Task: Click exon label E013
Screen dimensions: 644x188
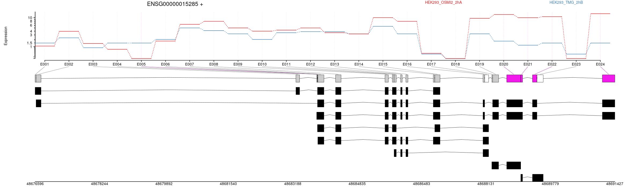Action: pos(335,64)
